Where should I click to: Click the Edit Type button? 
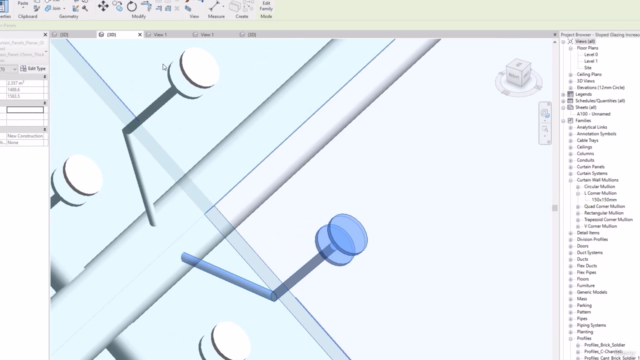33,69
